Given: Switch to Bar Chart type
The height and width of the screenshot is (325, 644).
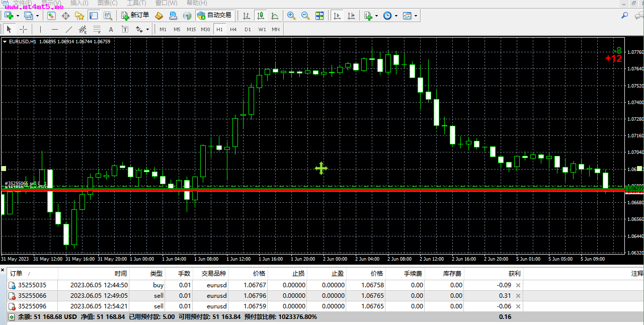Looking at the screenshot, I should (247, 16).
